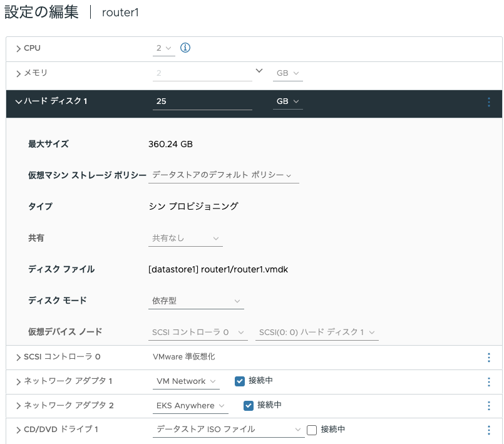Open the Network Adapter 2 ellipsis menu
This screenshot has height=444, width=504.
point(489,406)
